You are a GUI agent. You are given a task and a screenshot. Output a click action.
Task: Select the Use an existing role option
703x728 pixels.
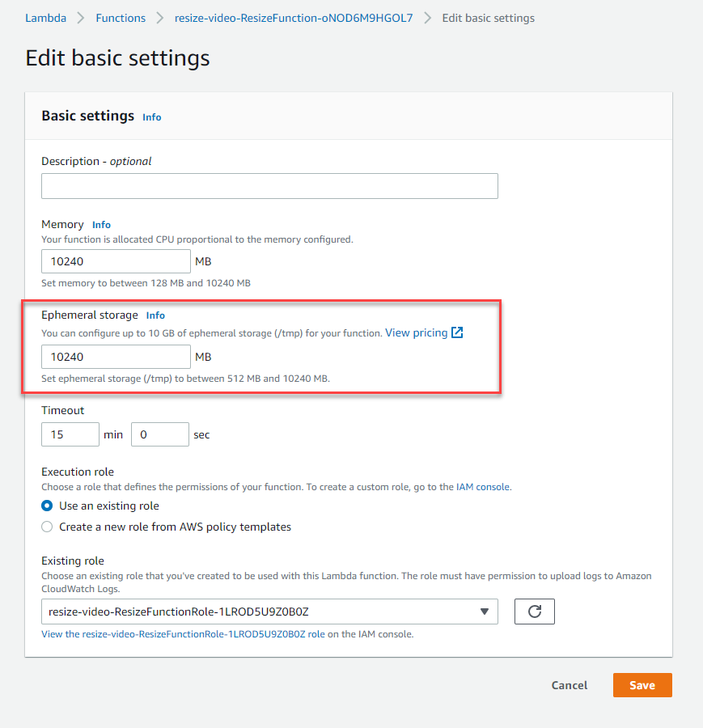click(x=46, y=506)
